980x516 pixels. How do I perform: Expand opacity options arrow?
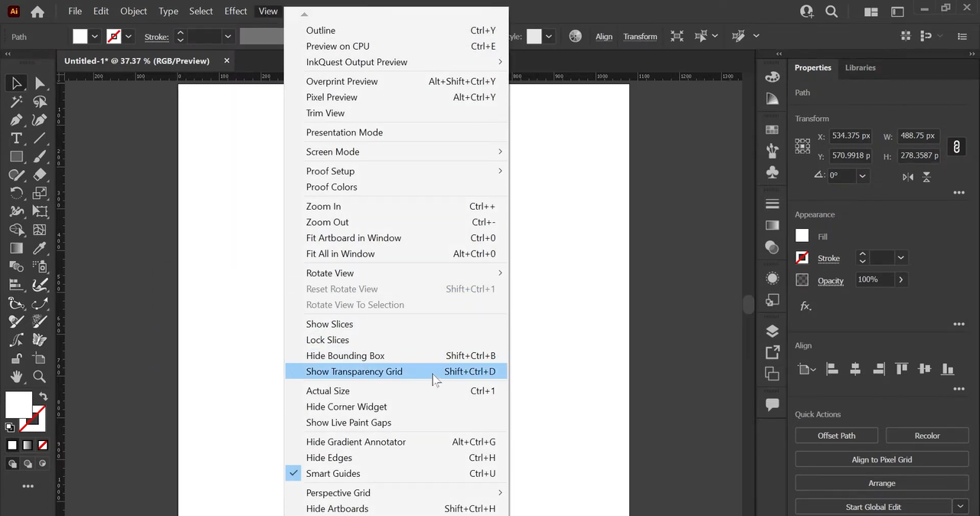[900, 280]
